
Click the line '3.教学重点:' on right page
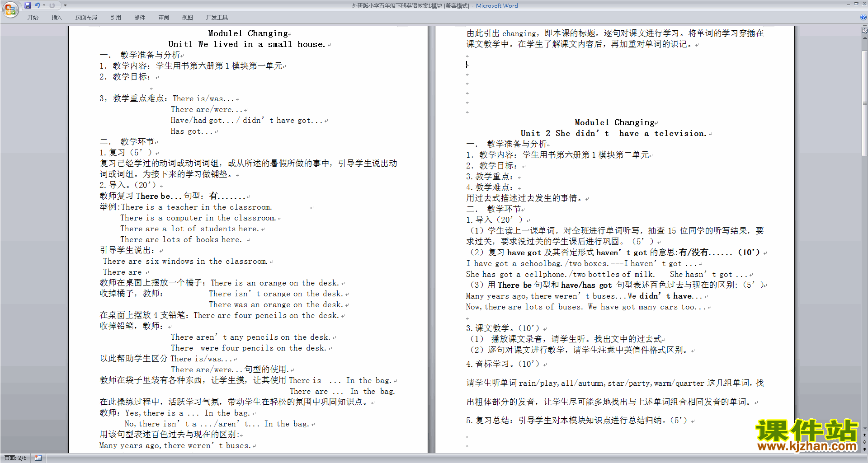(x=490, y=177)
